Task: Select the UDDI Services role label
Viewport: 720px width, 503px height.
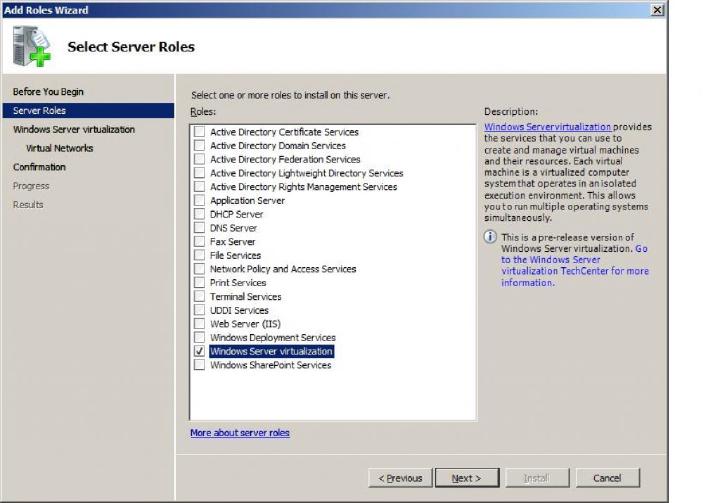Action: (239, 310)
